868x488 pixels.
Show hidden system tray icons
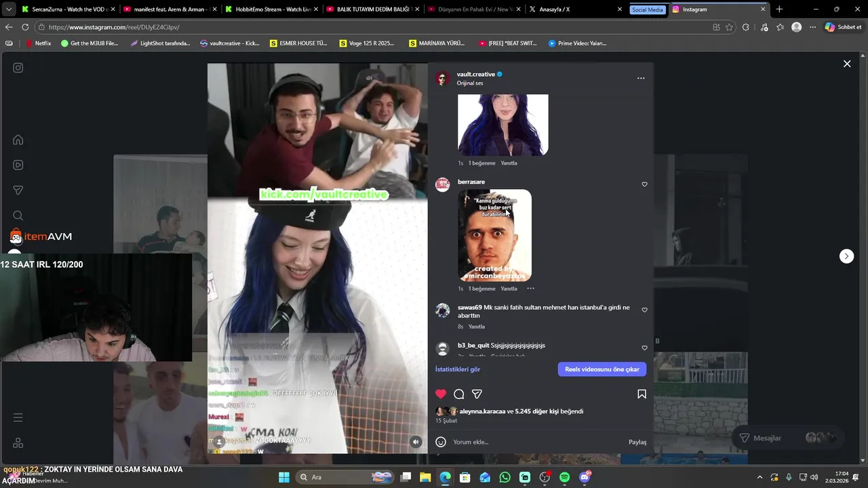(x=759, y=477)
